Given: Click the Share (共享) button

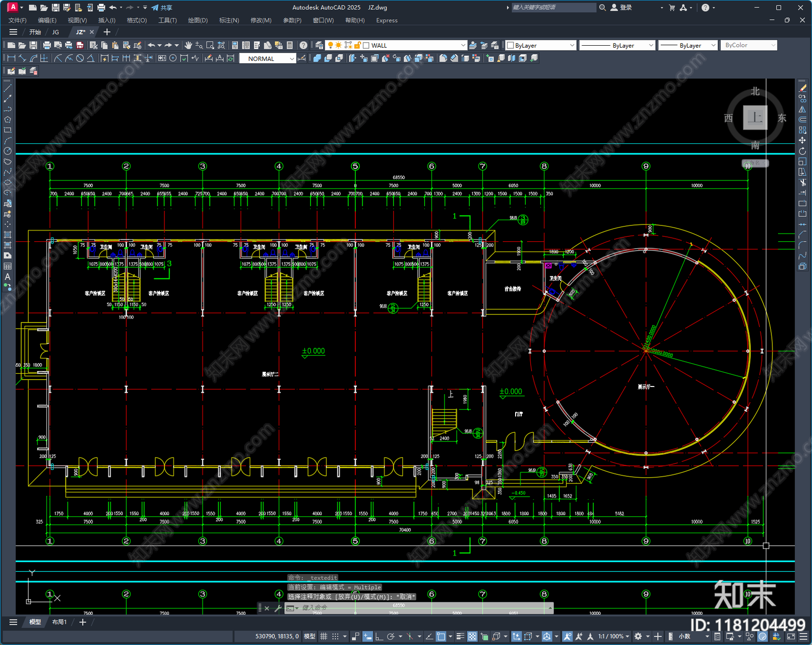Looking at the screenshot, I should 162,8.
